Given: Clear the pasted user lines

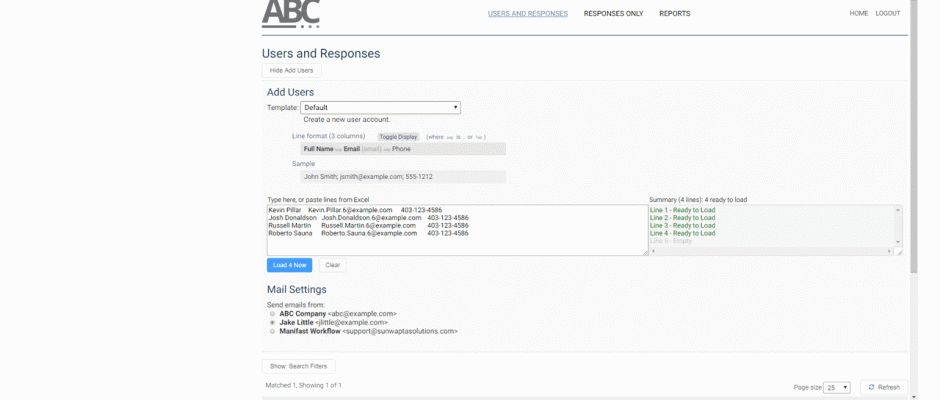Looking at the screenshot, I should pos(333,265).
